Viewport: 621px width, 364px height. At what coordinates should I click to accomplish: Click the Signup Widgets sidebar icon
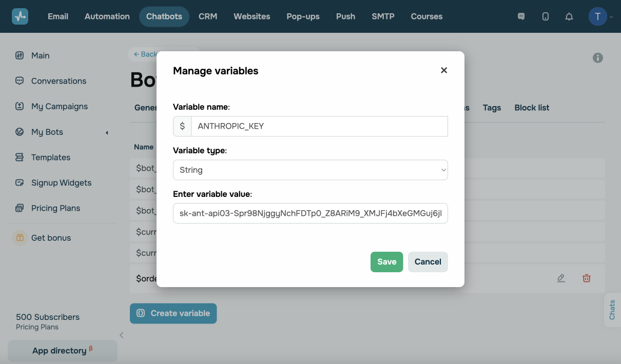(20, 183)
